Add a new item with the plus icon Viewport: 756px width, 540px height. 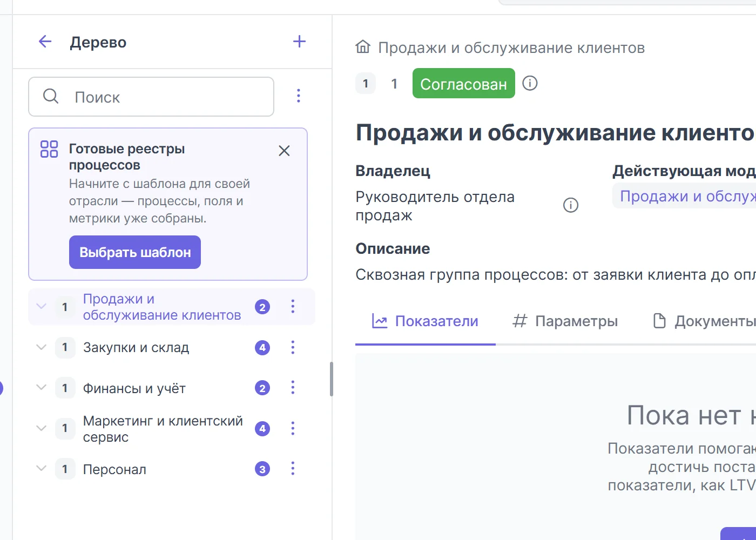pyautogui.click(x=299, y=42)
